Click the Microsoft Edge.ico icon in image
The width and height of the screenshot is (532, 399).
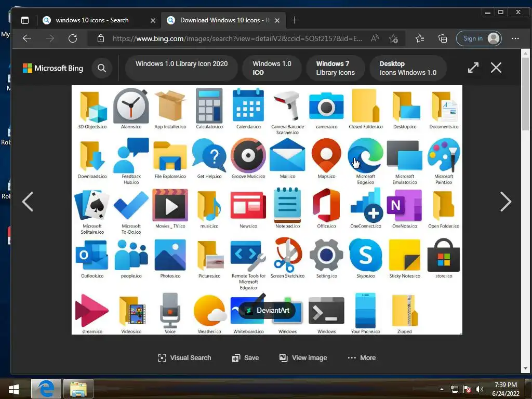[x=365, y=155]
